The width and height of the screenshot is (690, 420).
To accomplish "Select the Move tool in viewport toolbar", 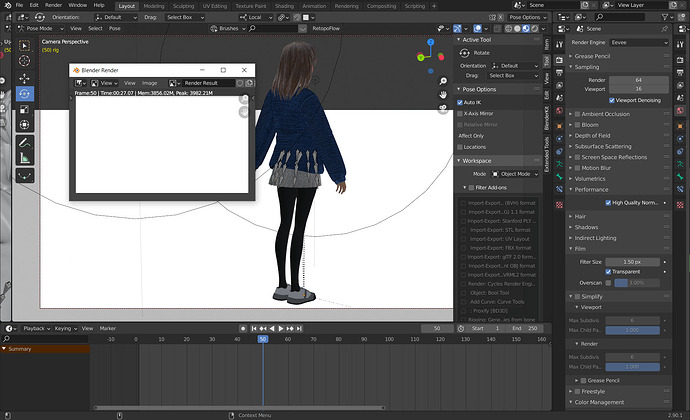I will (x=24, y=79).
